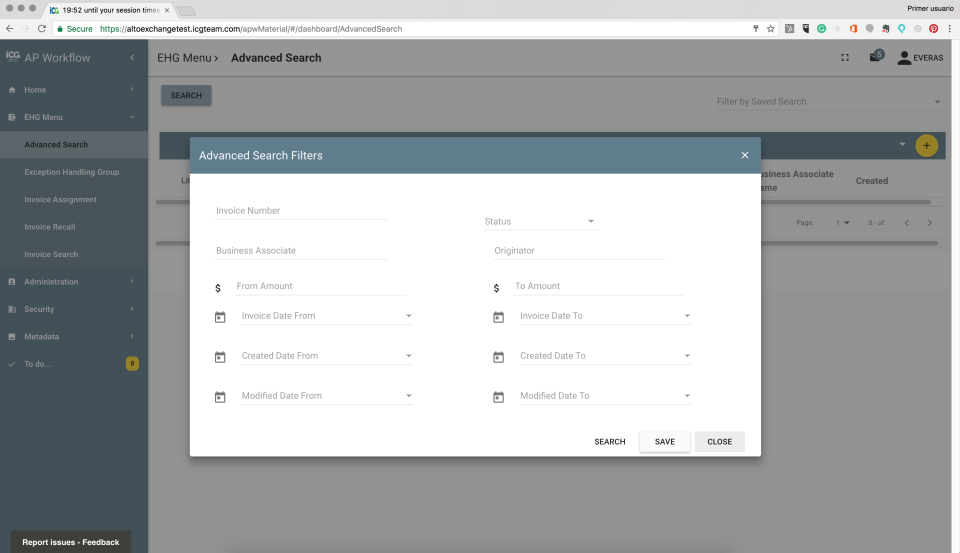Open calendar icon for Modified Date To

(x=498, y=397)
